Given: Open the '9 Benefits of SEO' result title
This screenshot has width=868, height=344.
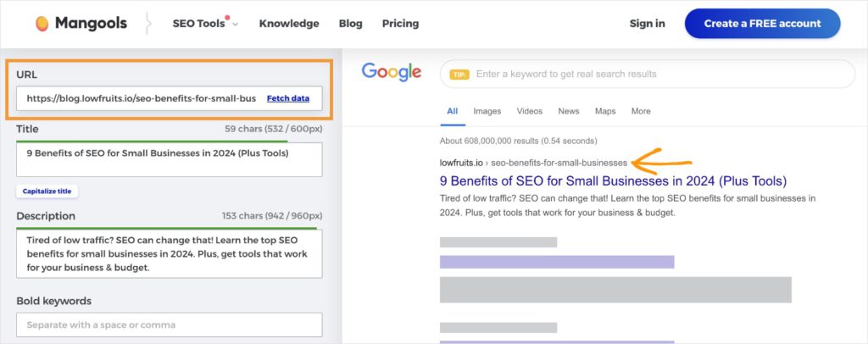Looking at the screenshot, I should pyautogui.click(x=613, y=180).
